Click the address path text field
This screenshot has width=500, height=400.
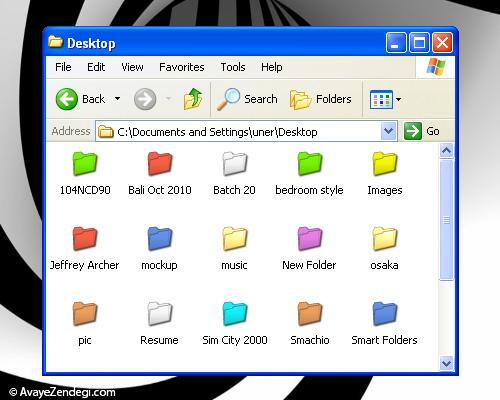[x=247, y=132]
